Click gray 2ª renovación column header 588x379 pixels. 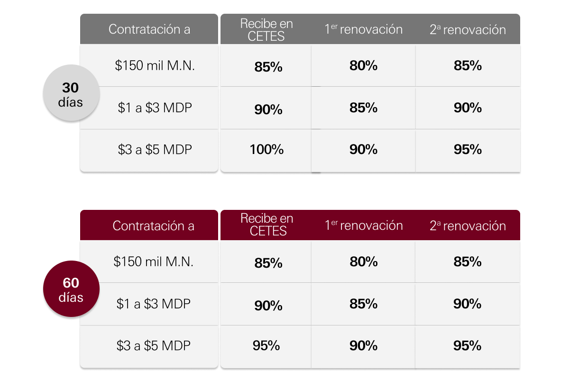tap(468, 29)
